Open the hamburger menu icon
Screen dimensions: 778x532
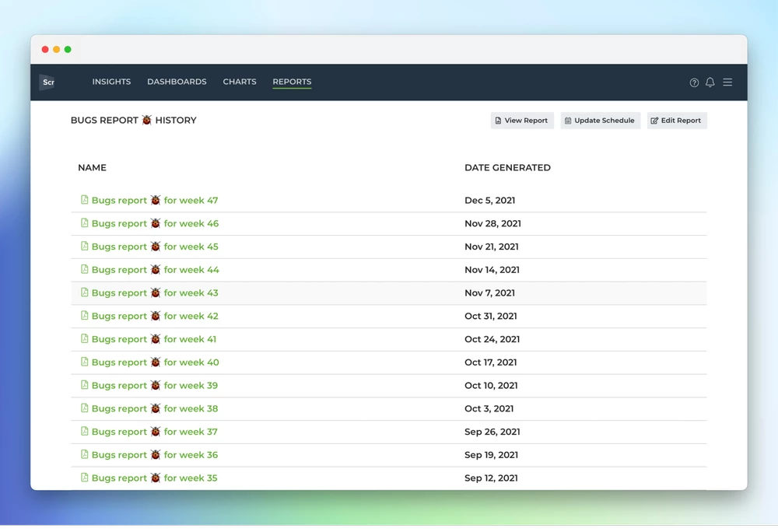click(727, 82)
